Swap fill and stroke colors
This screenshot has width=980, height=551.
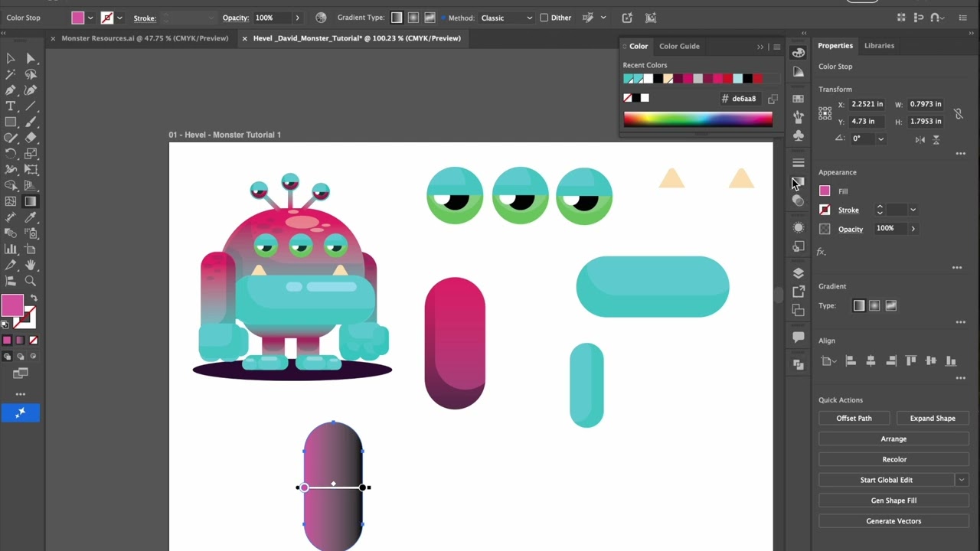coord(34,298)
